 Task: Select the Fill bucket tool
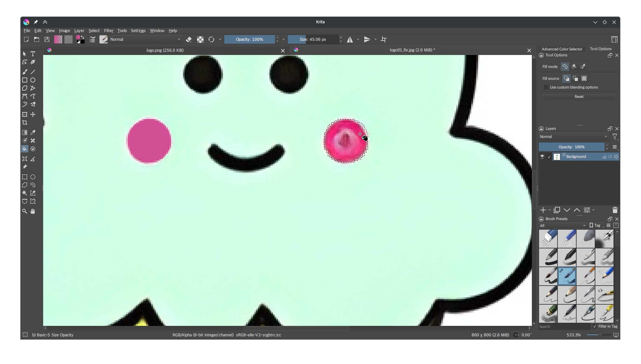pos(25,149)
